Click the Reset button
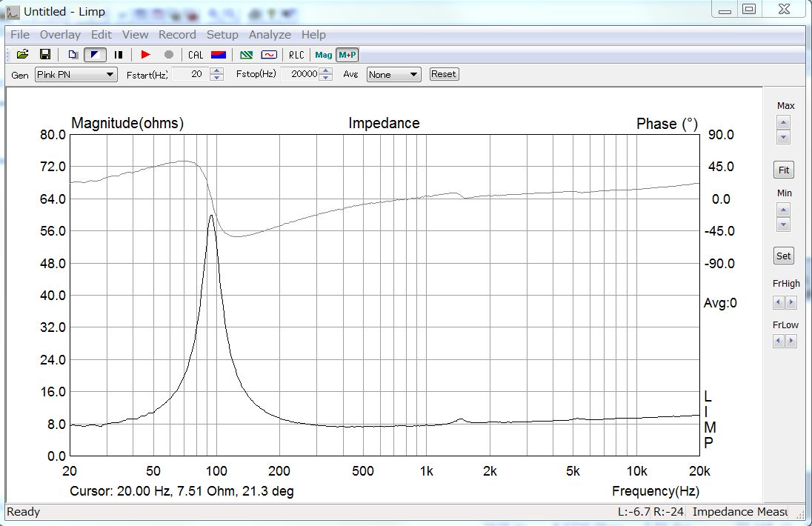 pyautogui.click(x=444, y=74)
